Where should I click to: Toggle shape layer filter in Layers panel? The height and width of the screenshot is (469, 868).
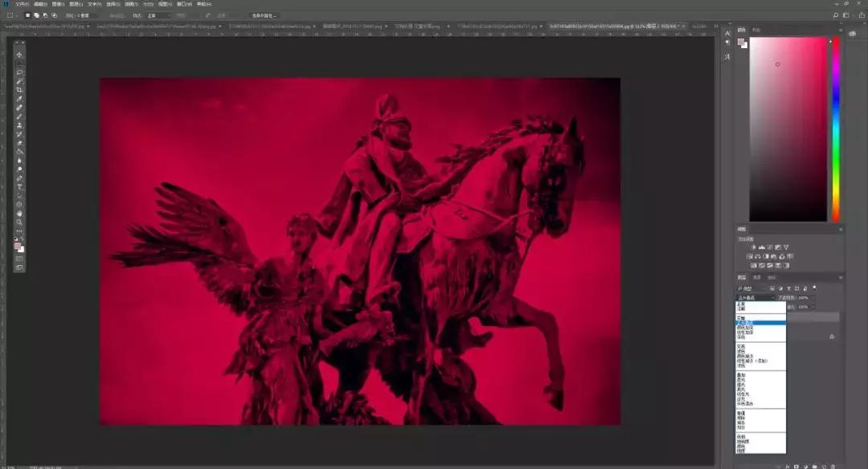click(796, 288)
